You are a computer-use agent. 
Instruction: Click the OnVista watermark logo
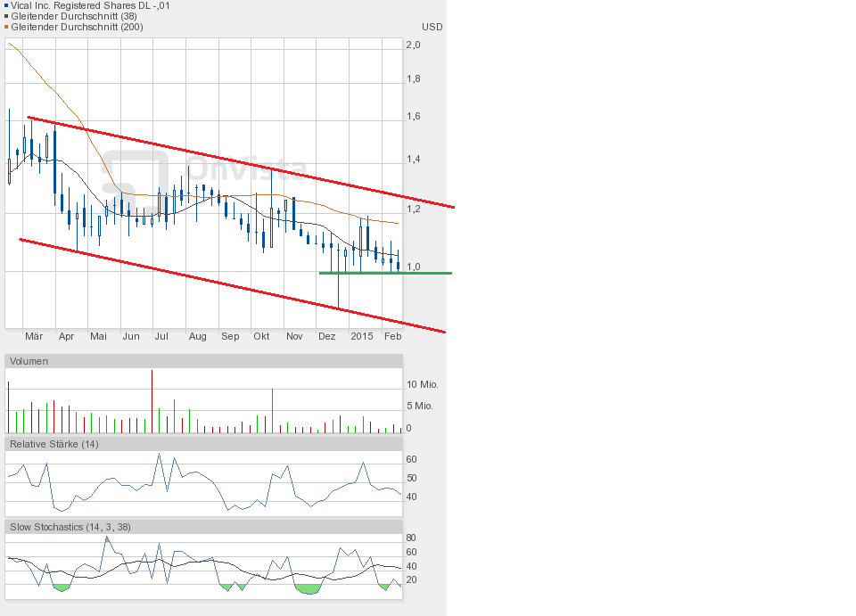pyautogui.click(x=205, y=169)
